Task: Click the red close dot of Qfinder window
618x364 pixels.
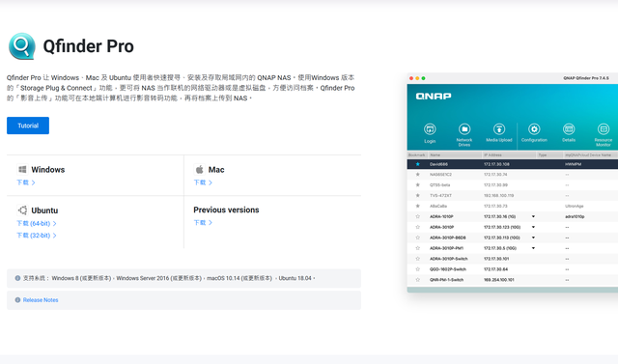Action: pyautogui.click(x=411, y=78)
